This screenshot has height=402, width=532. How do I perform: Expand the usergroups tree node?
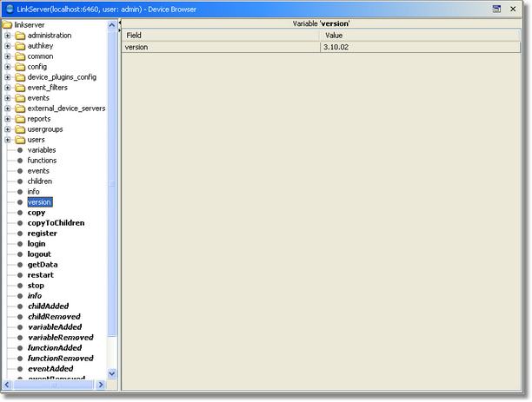(x=8, y=129)
